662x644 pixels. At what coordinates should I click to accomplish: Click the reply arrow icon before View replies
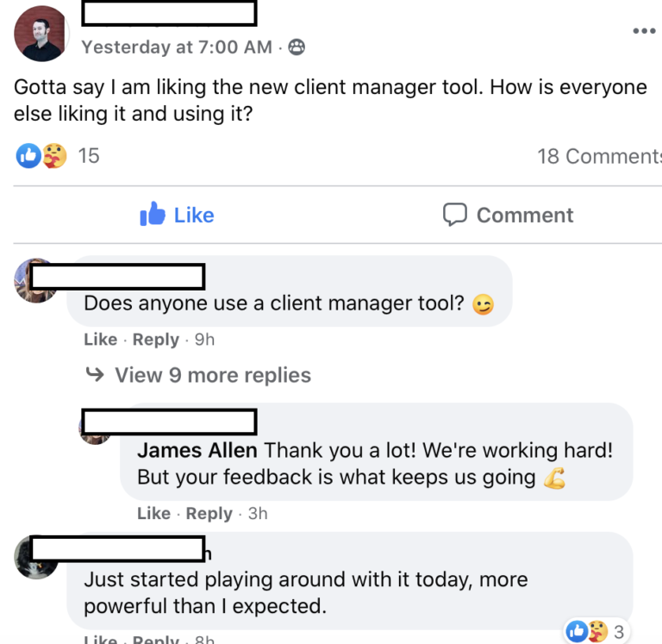(x=95, y=374)
